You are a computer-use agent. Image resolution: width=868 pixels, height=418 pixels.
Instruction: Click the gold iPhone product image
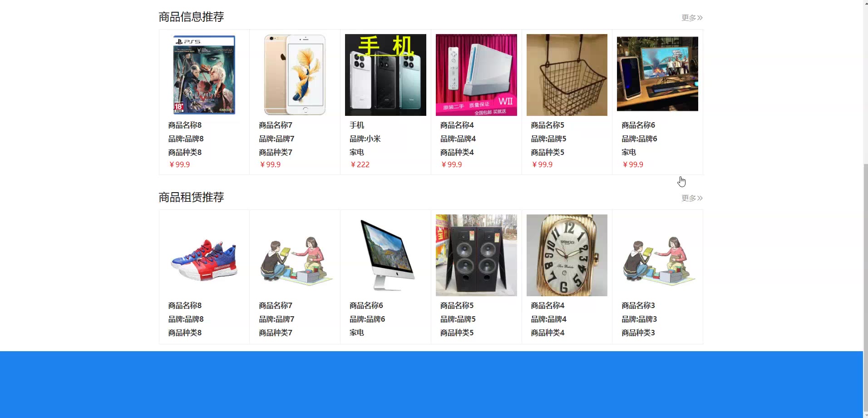pyautogui.click(x=295, y=75)
